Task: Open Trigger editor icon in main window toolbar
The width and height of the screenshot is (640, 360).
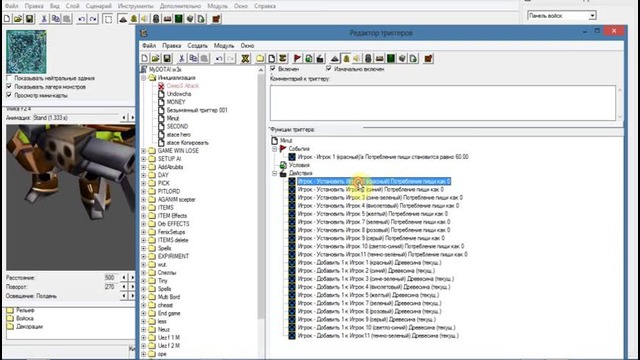Action: [134, 19]
